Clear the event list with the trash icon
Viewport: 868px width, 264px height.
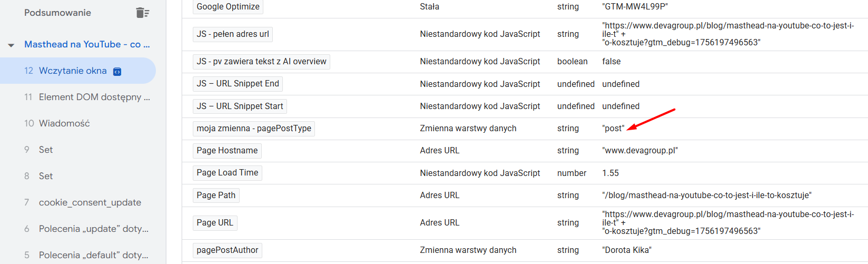[142, 13]
